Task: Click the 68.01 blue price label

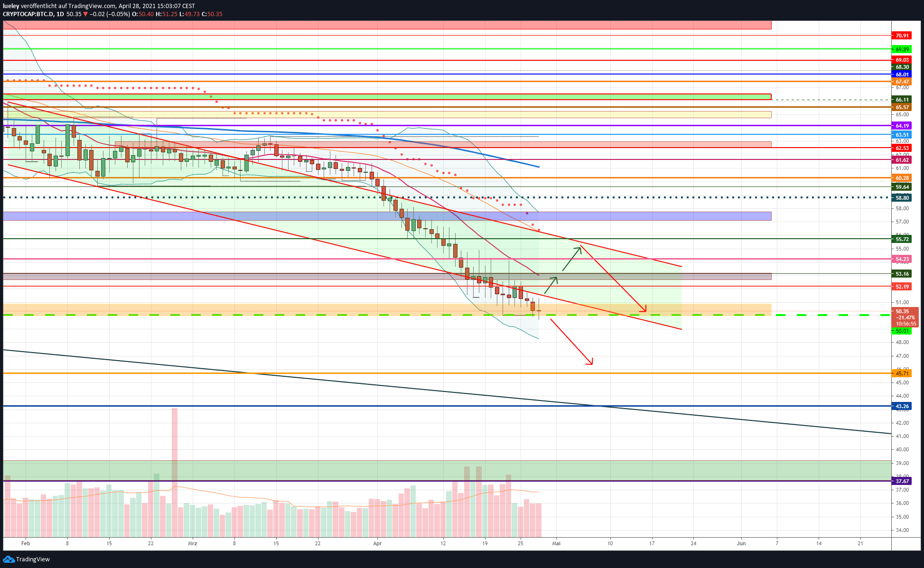Action: coord(902,74)
